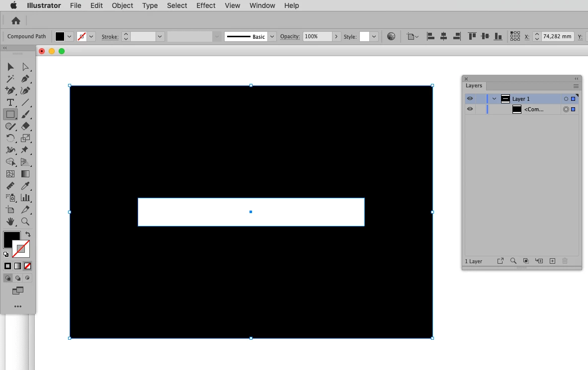The image size is (588, 370).
Task: Select the Artboard tool
Action: (10, 210)
